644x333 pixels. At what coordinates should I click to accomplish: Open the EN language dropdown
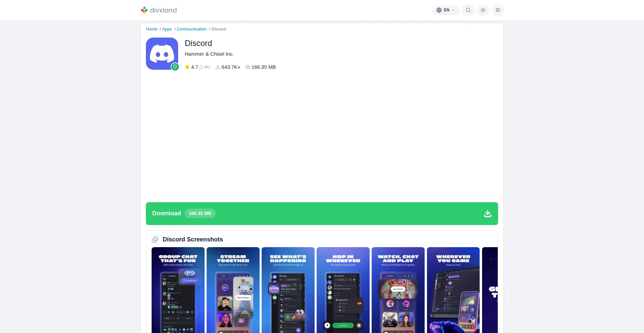coord(446,10)
